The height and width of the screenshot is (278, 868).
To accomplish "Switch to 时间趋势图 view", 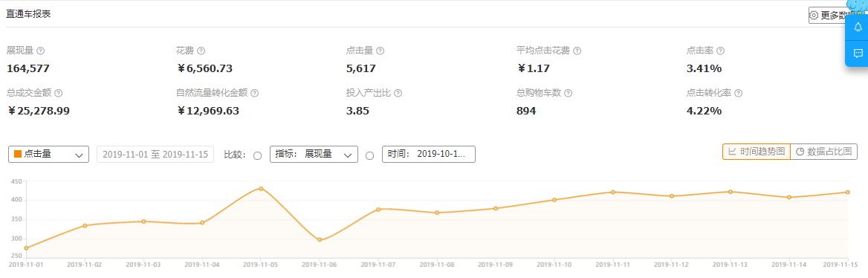I will click(x=757, y=152).
